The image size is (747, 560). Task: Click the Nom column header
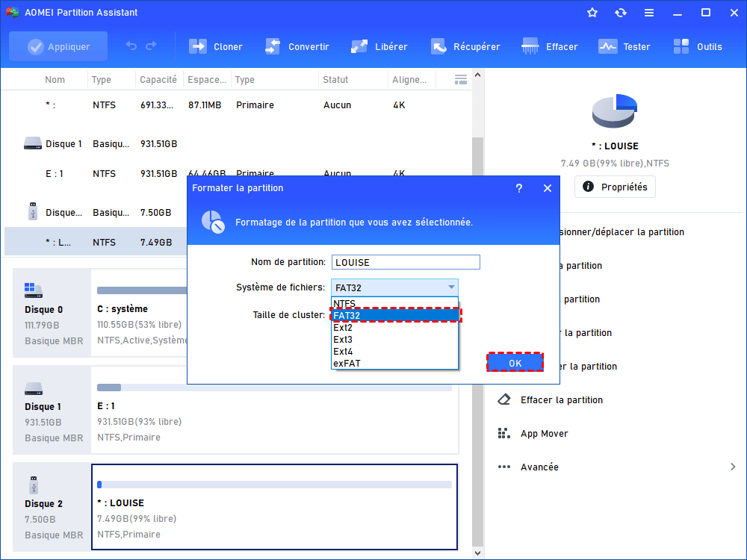[x=55, y=80]
